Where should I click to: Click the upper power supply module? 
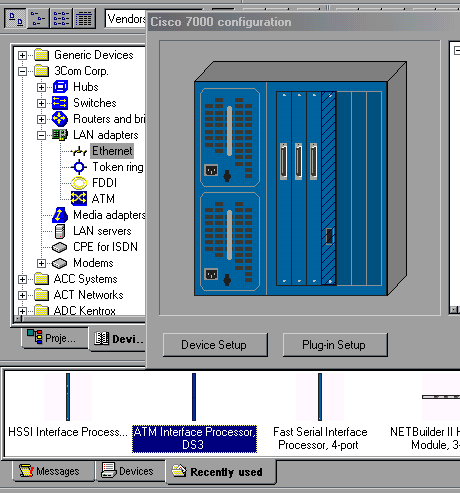click(x=230, y=137)
